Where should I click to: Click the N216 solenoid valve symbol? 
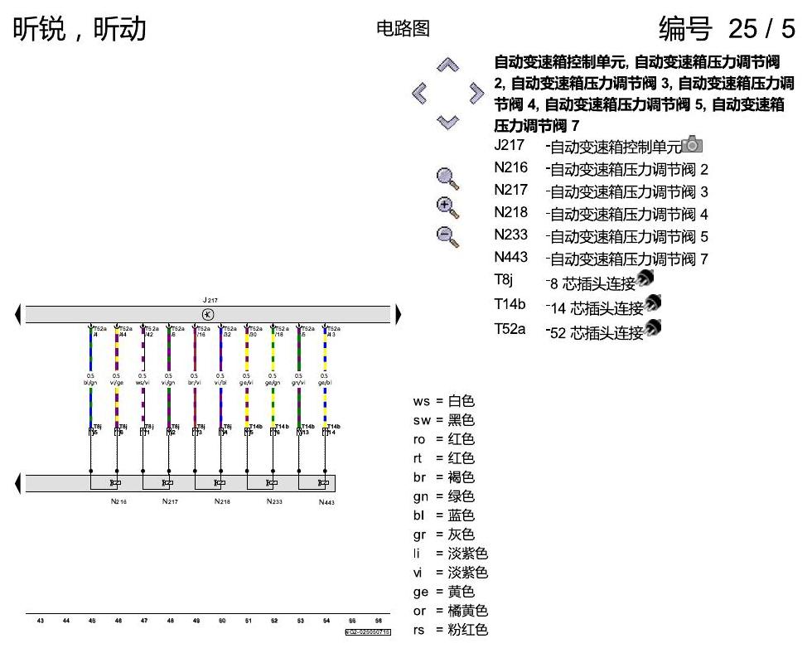point(115,482)
